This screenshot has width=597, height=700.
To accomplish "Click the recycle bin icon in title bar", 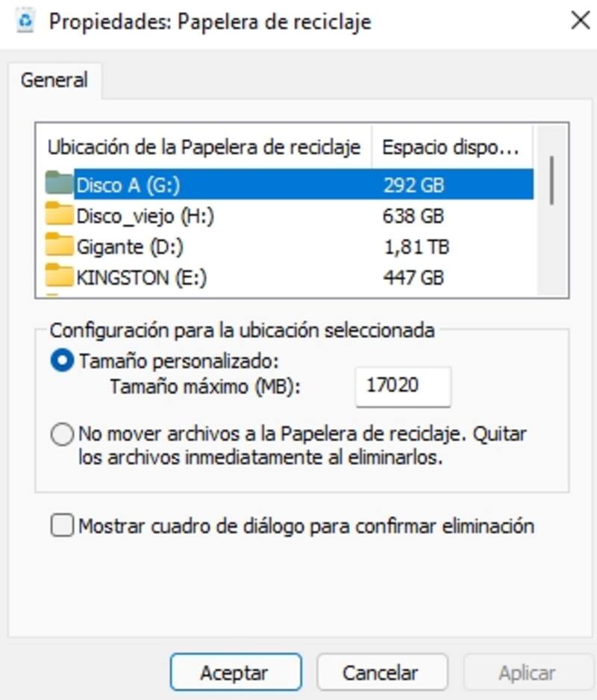I will coord(26,21).
